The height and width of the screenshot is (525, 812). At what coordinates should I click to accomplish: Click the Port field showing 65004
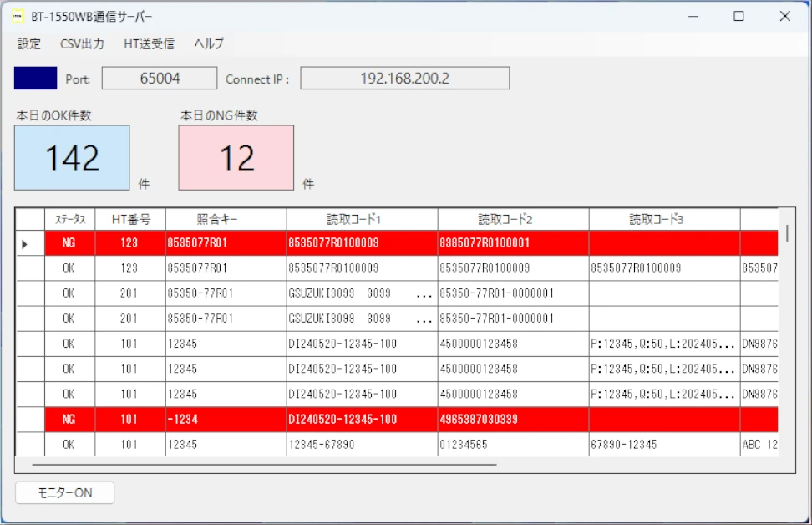pos(160,79)
